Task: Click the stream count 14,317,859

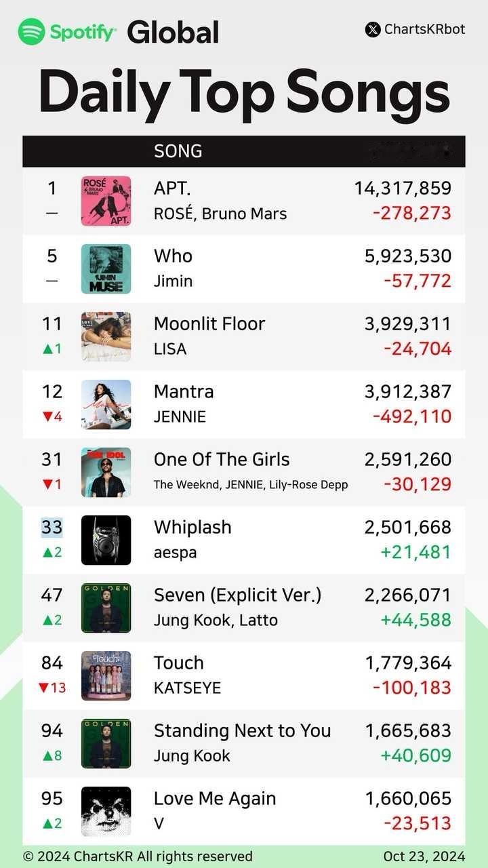Action: 403,188
